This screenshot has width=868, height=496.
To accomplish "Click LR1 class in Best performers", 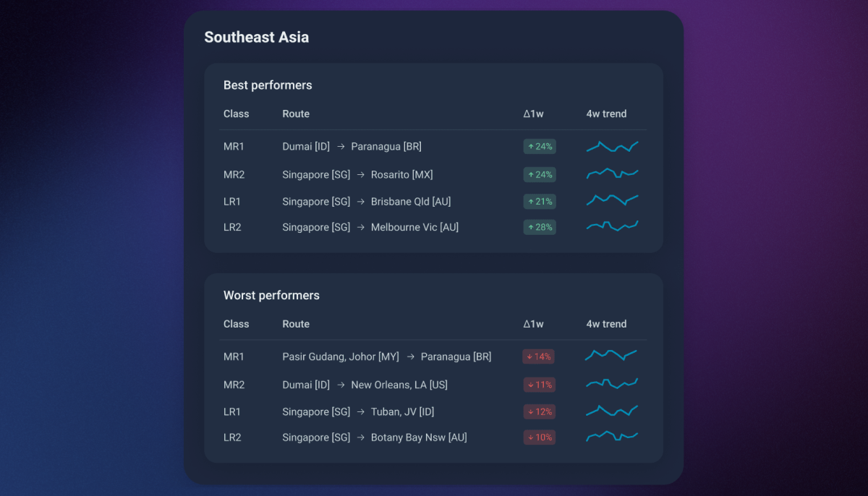I will (232, 202).
